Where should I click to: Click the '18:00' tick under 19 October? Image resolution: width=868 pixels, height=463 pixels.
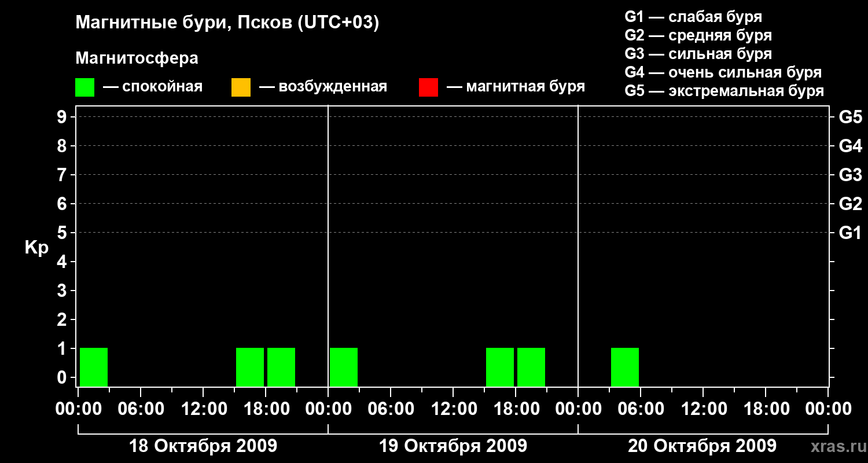[x=516, y=409]
